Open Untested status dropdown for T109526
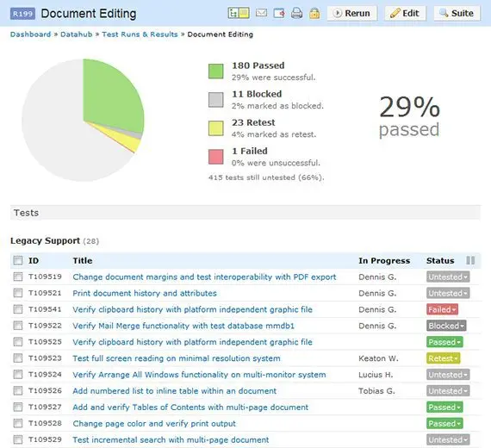 (x=448, y=391)
